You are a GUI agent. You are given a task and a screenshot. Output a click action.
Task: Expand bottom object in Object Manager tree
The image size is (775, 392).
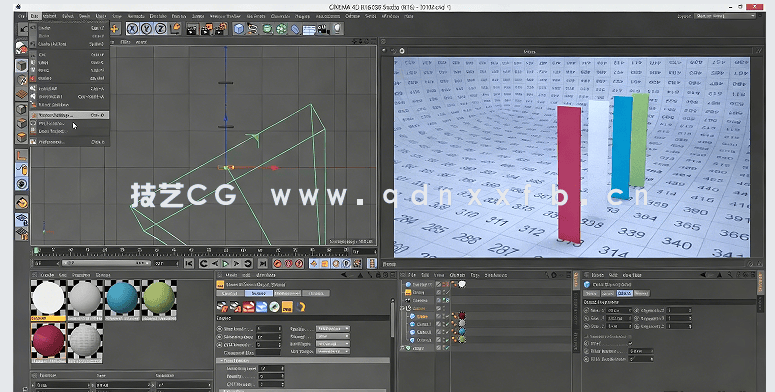(x=403, y=348)
